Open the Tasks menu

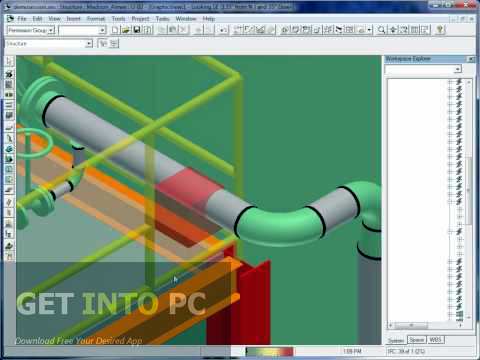tap(163, 19)
